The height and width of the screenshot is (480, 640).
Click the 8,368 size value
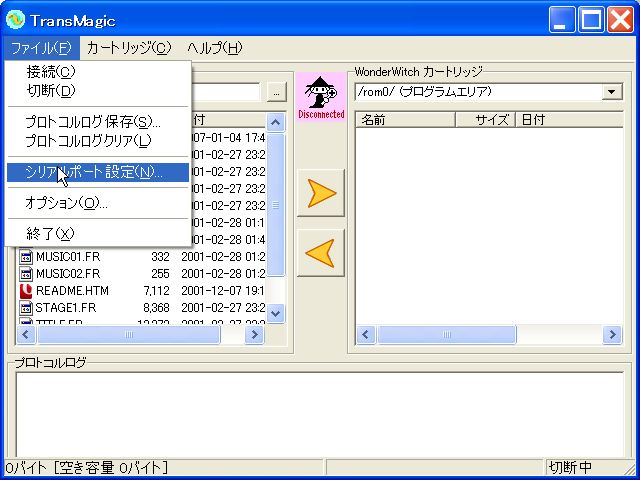(156, 308)
